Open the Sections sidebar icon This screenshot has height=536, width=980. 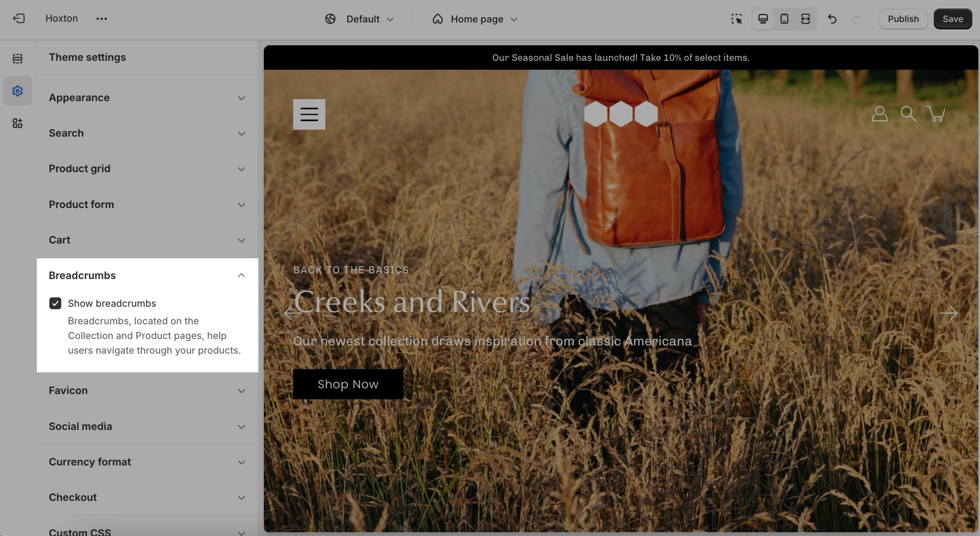tap(17, 59)
